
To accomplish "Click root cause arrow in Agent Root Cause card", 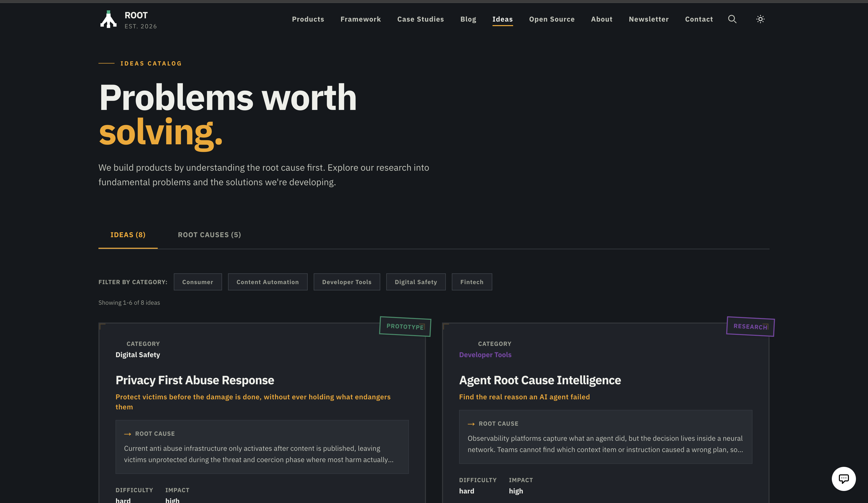I will [x=471, y=424].
